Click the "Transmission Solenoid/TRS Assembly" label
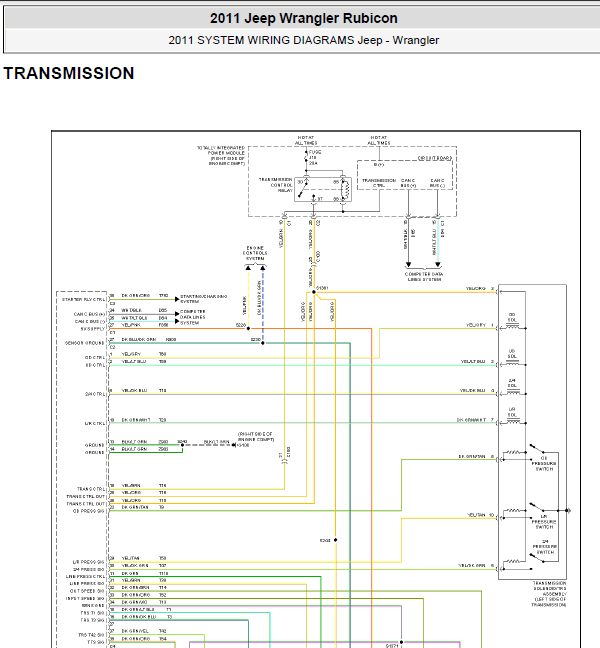The height and width of the screenshot is (648, 600). tap(550, 594)
